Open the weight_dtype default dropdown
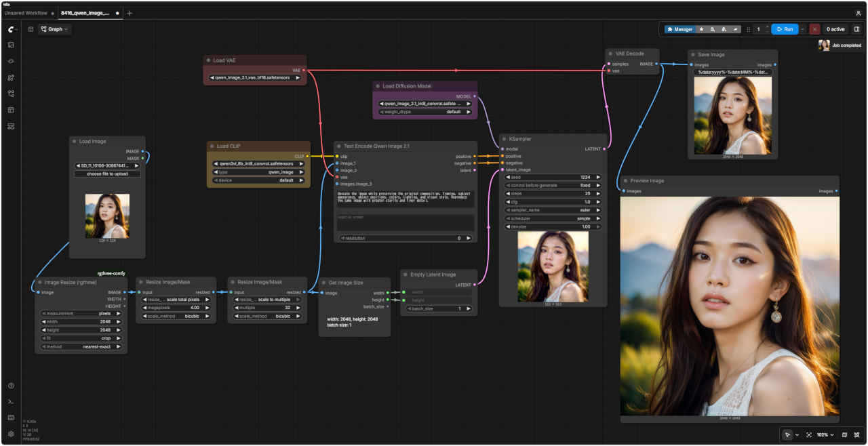868x446 pixels. 425,112
